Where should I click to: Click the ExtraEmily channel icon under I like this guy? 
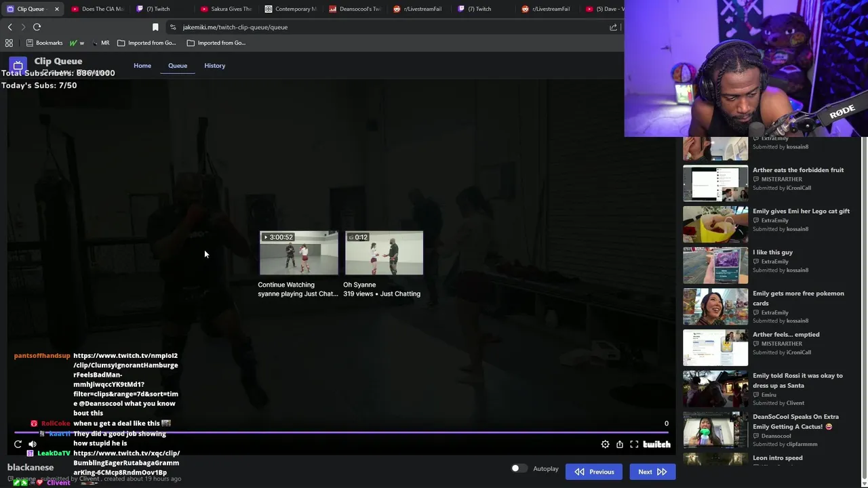tap(756, 262)
